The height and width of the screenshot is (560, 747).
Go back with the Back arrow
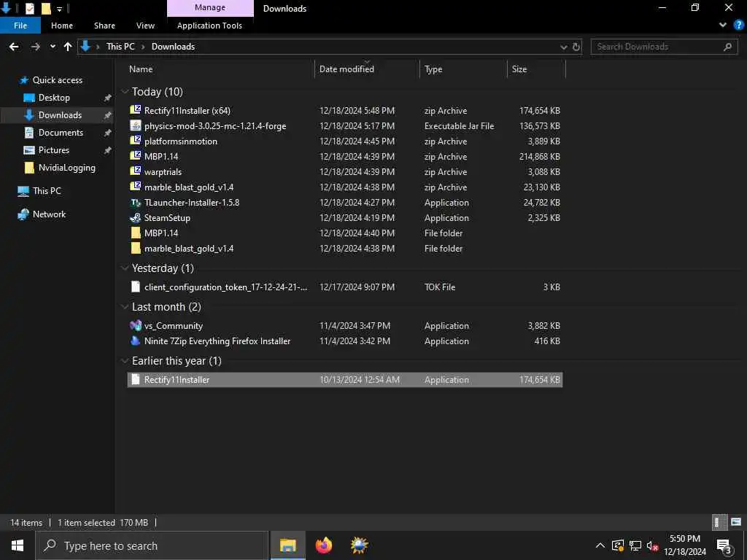point(14,47)
